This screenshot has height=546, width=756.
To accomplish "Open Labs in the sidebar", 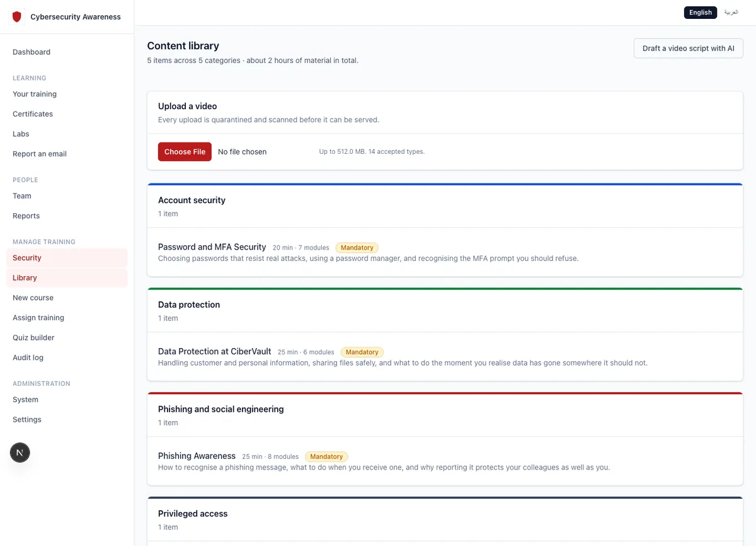I will pyautogui.click(x=21, y=134).
